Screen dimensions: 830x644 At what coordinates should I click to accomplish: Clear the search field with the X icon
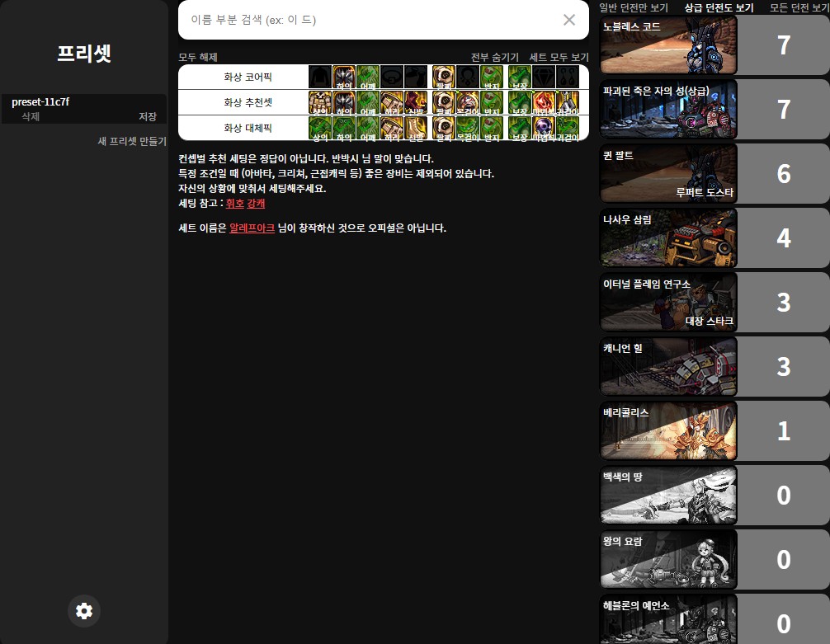tap(569, 20)
